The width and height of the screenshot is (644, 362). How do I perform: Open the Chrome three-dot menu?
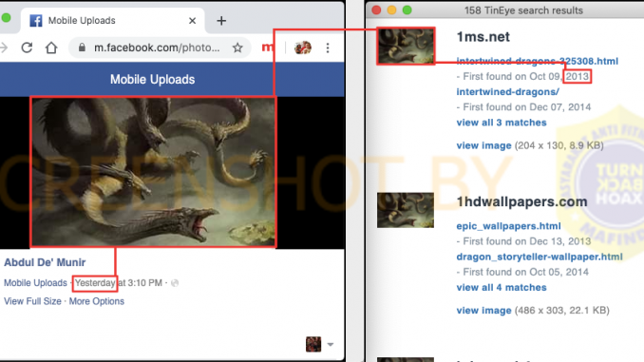tap(328, 48)
